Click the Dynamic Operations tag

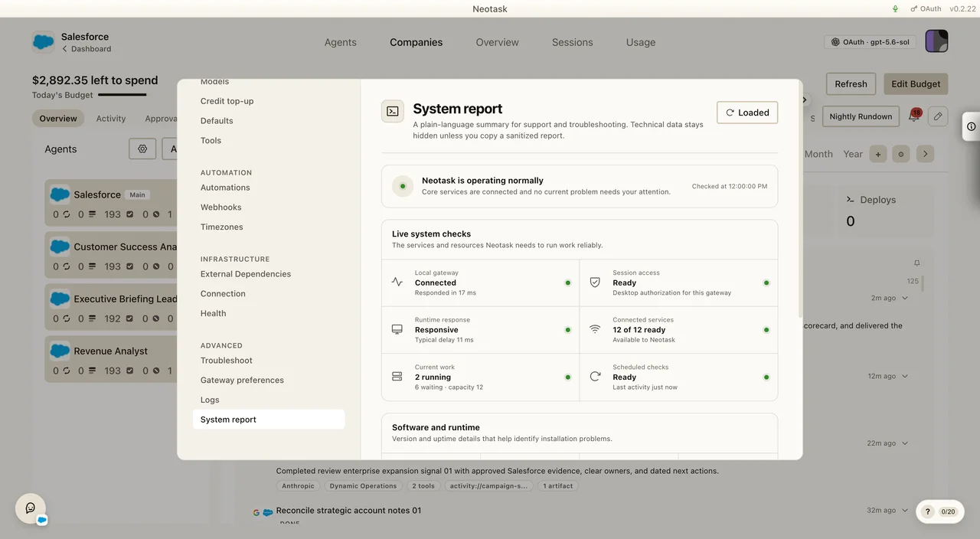(x=364, y=486)
